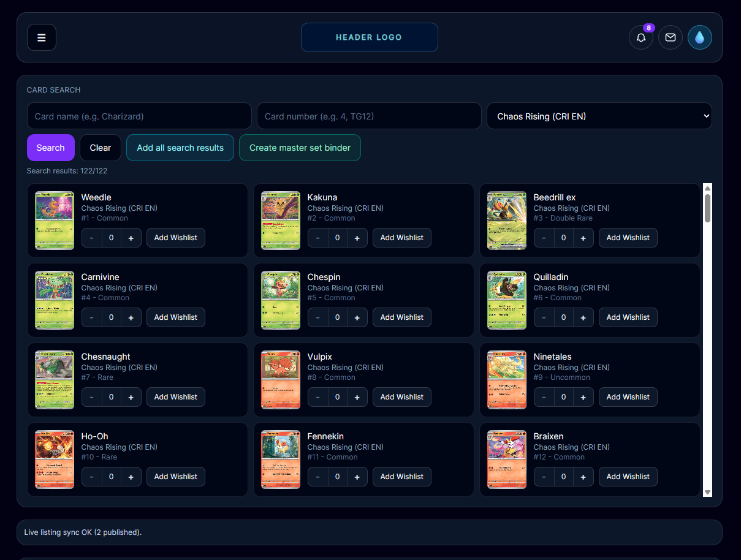Add Beedrill ex to wishlist
This screenshot has height=560, width=741.
pos(628,238)
